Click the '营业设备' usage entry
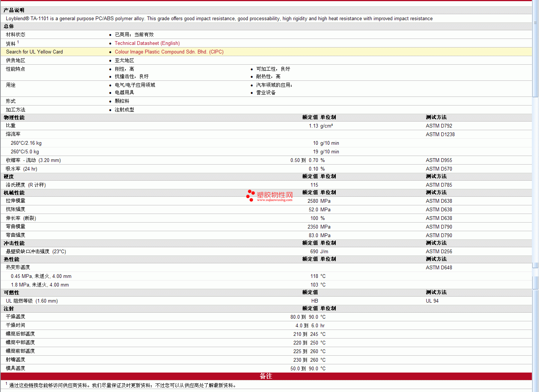 (266, 92)
